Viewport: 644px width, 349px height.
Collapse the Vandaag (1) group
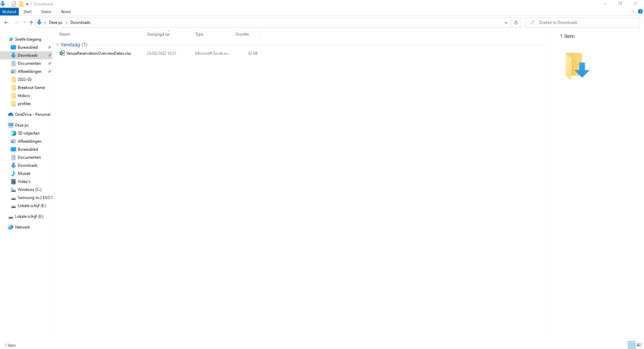click(57, 45)
